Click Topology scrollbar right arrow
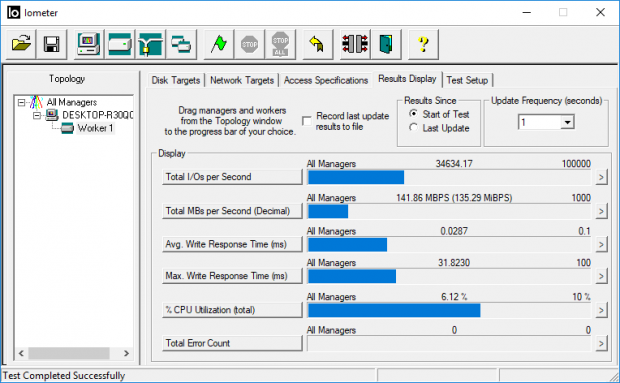 127,353
